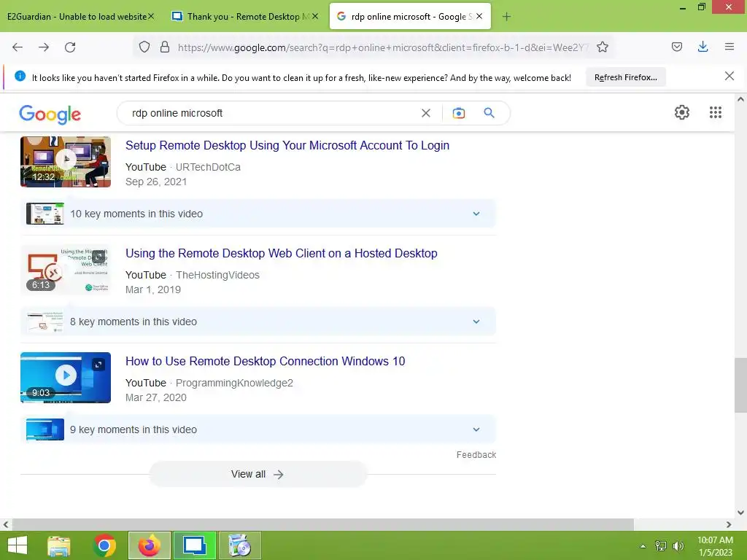
Task: Click the horizontal scrollbar right arrow
Action: (729, 524)
